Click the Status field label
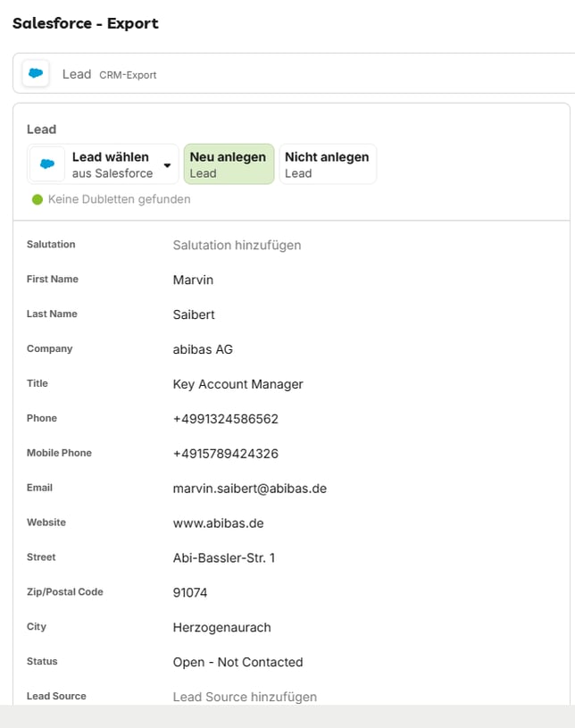Image resolution: width=575 pixels, height=728 pixels. pos(42,662)
